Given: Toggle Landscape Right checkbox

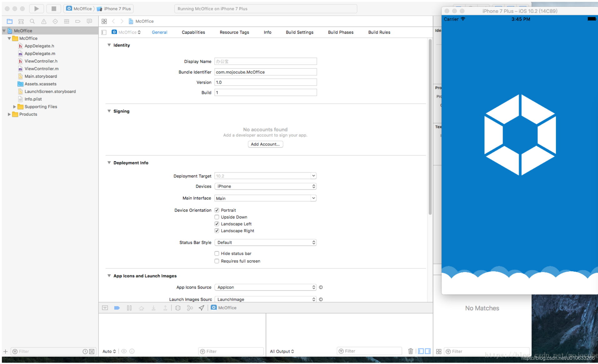Looking at the screenshot, I should click(217, 231).
